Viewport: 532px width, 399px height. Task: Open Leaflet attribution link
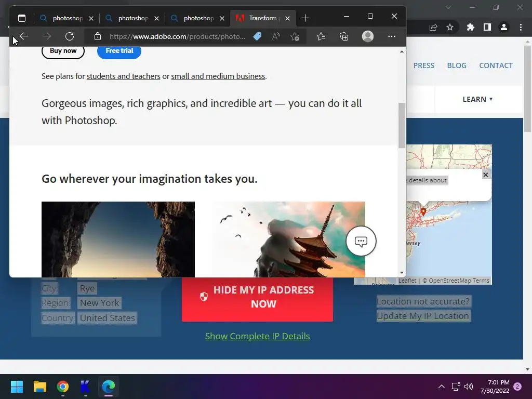coord(407,281)
